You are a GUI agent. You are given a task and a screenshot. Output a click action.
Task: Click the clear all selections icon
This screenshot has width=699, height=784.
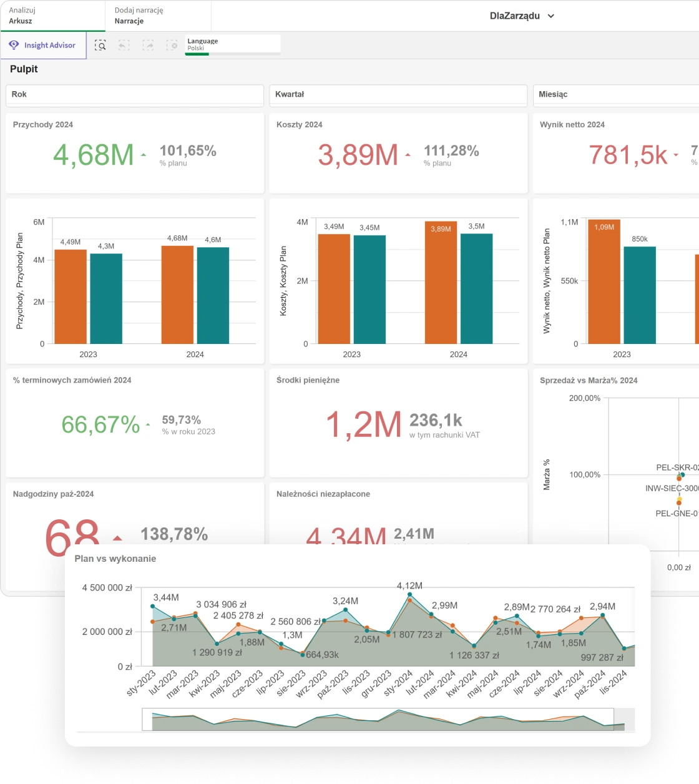click(172, 46)
